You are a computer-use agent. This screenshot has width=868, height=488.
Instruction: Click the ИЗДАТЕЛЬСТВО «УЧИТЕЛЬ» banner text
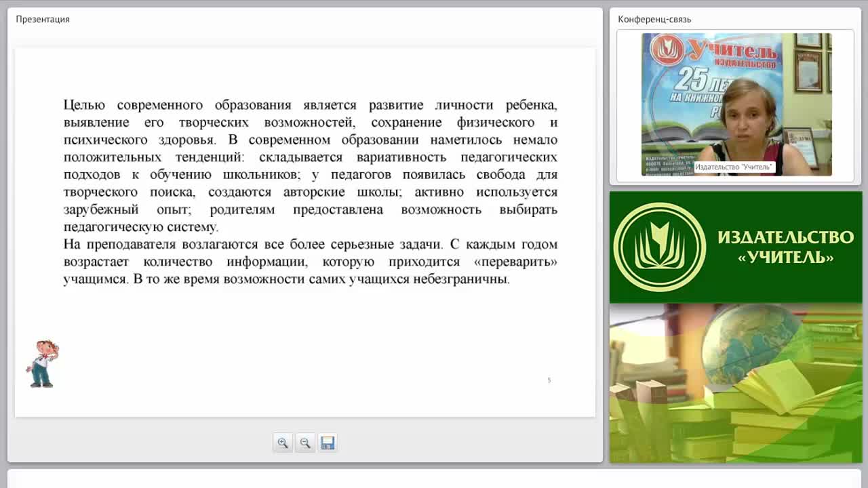[x=785, y=247]
